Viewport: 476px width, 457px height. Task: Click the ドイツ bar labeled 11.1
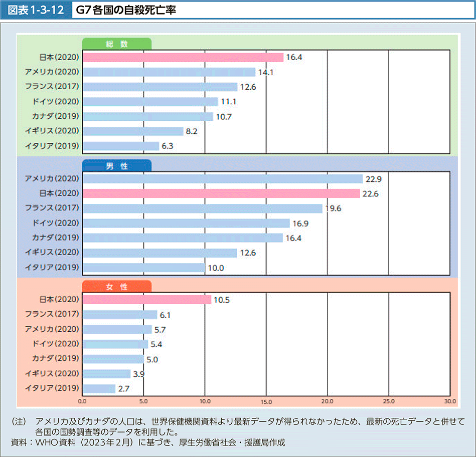[x=150, y=102]
